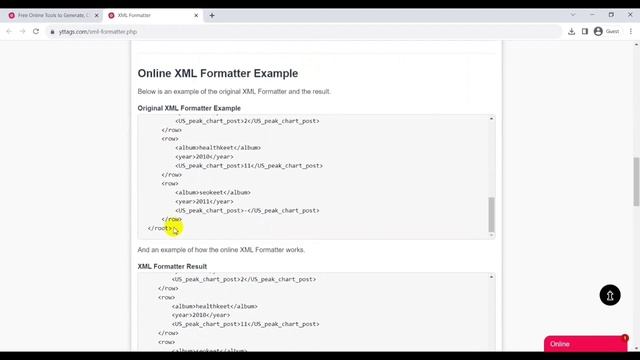The width and height of the screenshot is (640, 360).
Task: Switch to the Free Online Tools tab
Action: pos(52,15)
